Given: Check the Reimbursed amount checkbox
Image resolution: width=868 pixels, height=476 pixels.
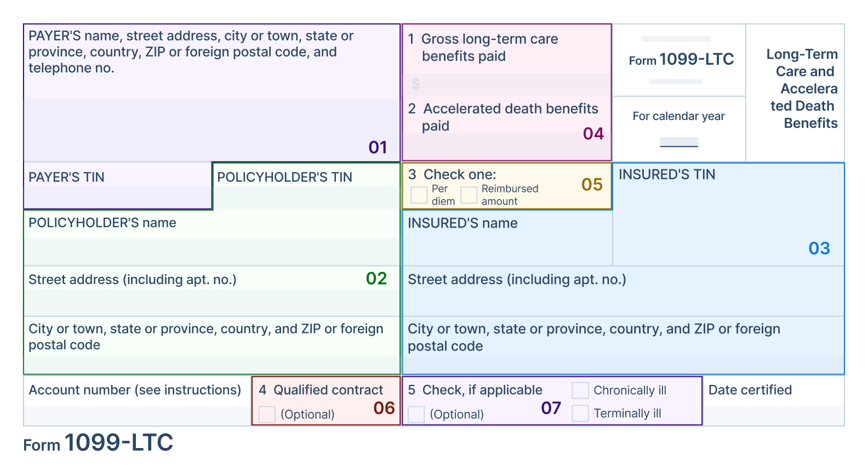Looking at the screenshot, I should click(x=469, y=195).
